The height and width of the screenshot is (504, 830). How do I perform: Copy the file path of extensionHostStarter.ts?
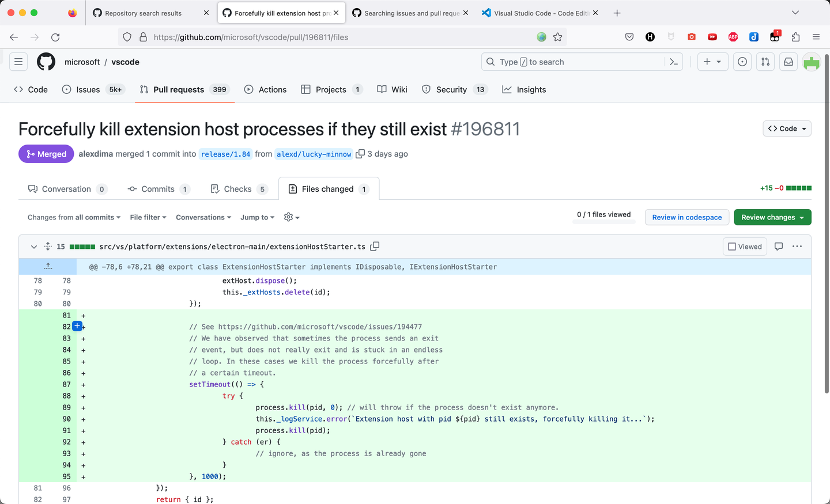coord(375,247)
